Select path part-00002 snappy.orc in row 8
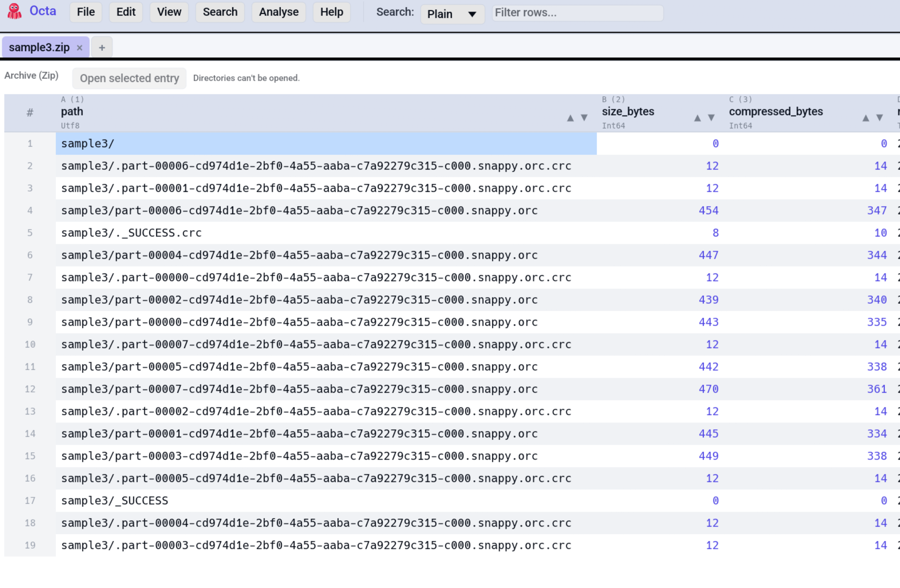This screenshot has height=588, width=900. coord(326,300)
